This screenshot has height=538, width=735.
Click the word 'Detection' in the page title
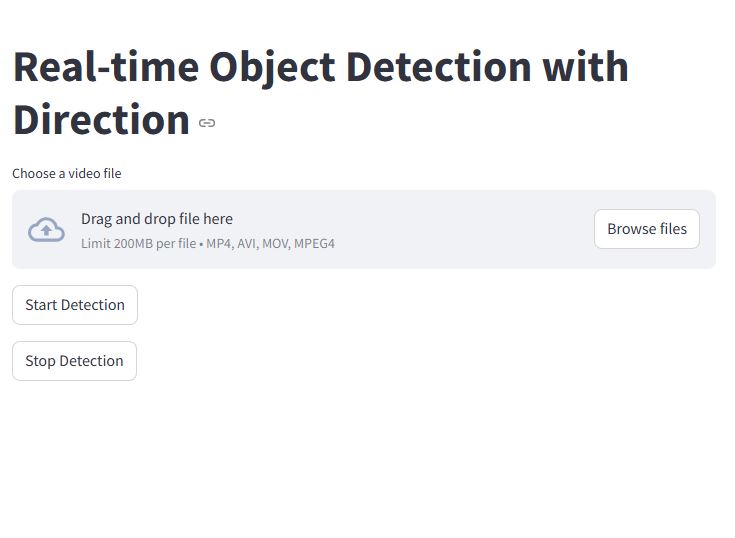pos(439,67)
